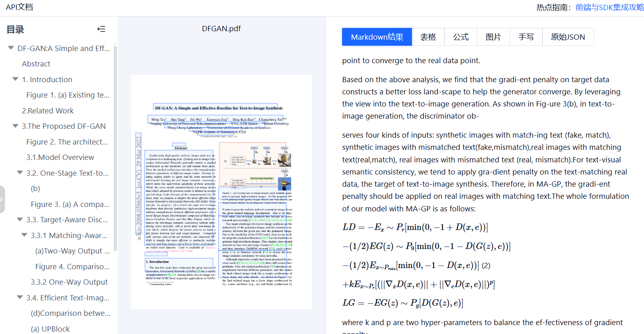Select the LD equation first line
Viewport: 644px width, 334px height.
pyautogui.click(x=415, y=228)
